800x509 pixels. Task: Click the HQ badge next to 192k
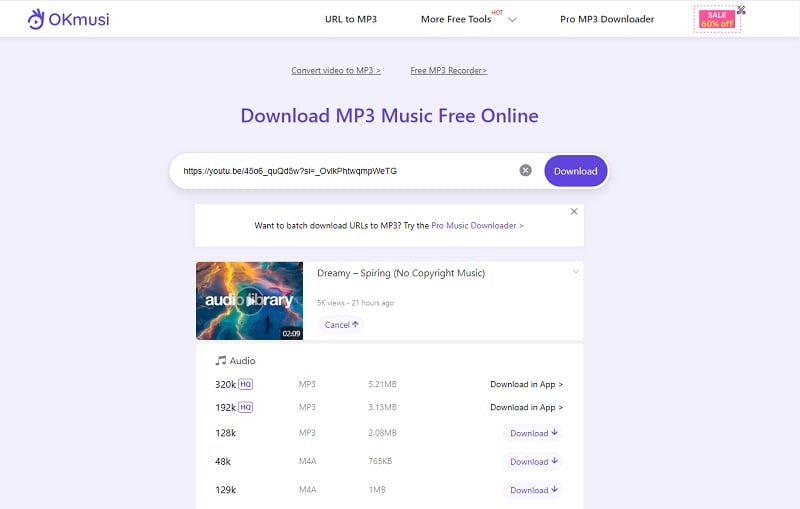coord(245,407)
